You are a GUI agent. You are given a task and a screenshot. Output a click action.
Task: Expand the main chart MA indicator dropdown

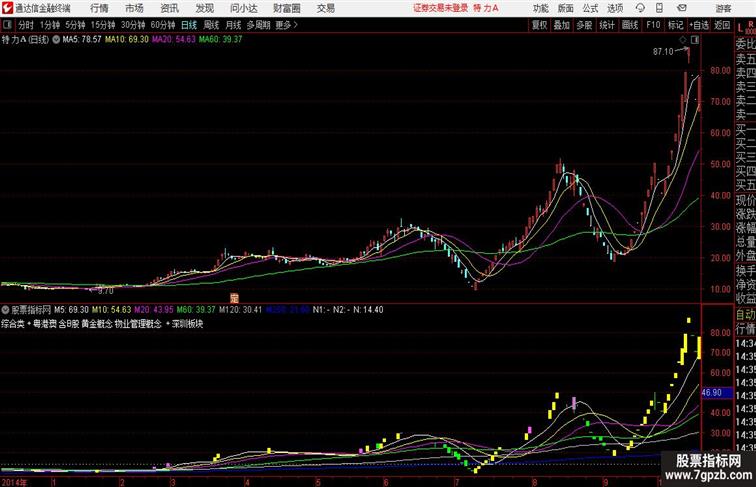click(56, 40)
